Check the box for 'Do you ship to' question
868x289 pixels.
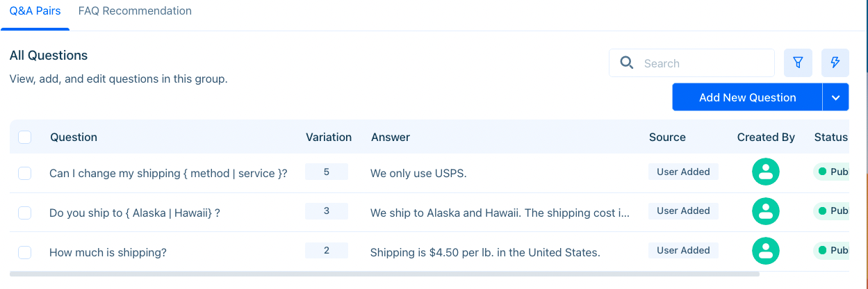[x=25, y=213]
